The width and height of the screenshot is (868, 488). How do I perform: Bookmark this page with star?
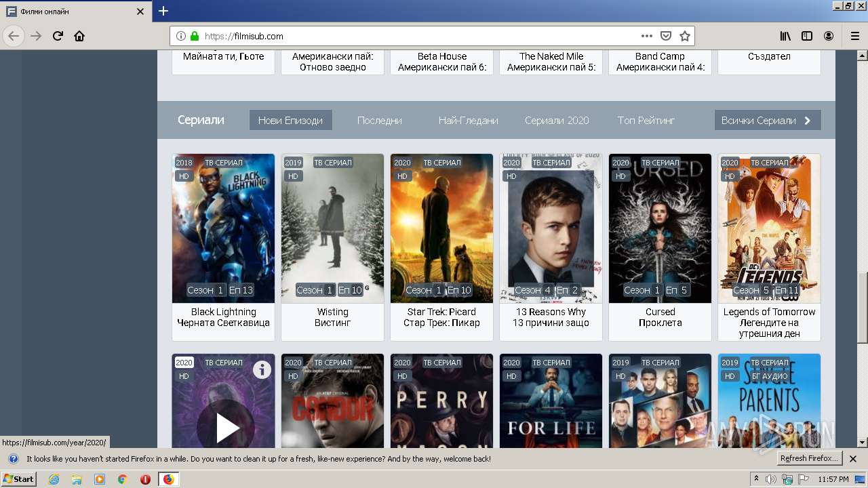(685, 36)
